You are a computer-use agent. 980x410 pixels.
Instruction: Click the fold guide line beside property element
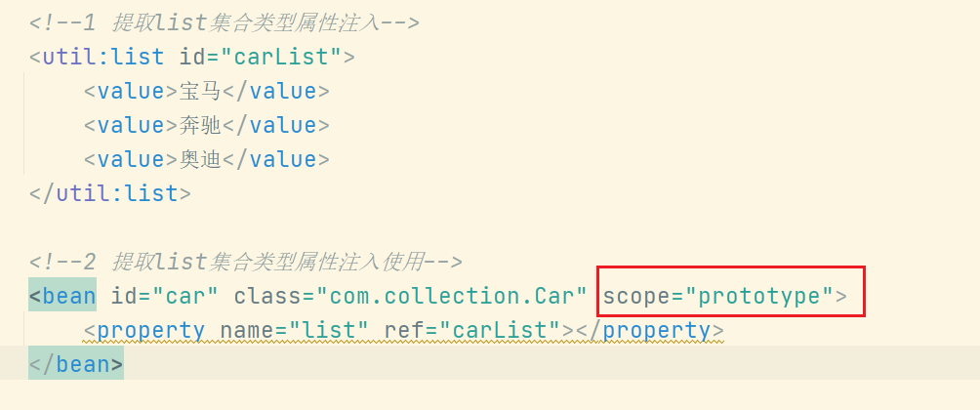click(24, 329)
